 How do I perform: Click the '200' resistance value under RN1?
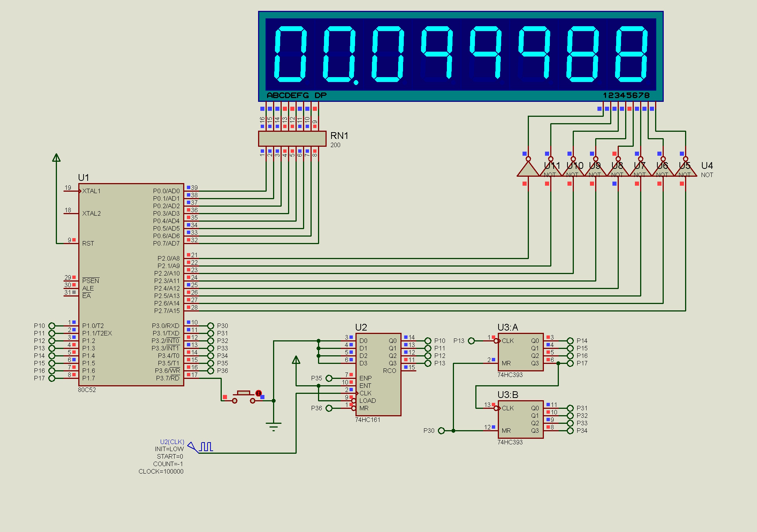tap(335, 145)
